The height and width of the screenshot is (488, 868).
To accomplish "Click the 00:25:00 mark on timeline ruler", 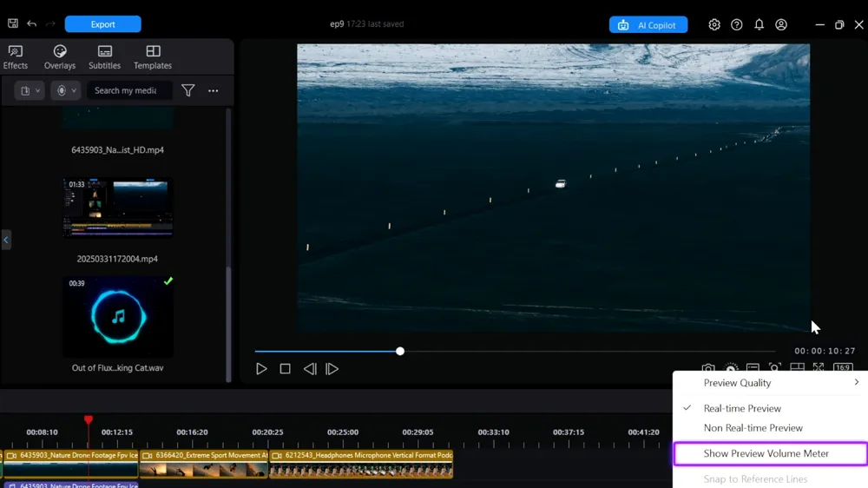I will 343,432.
